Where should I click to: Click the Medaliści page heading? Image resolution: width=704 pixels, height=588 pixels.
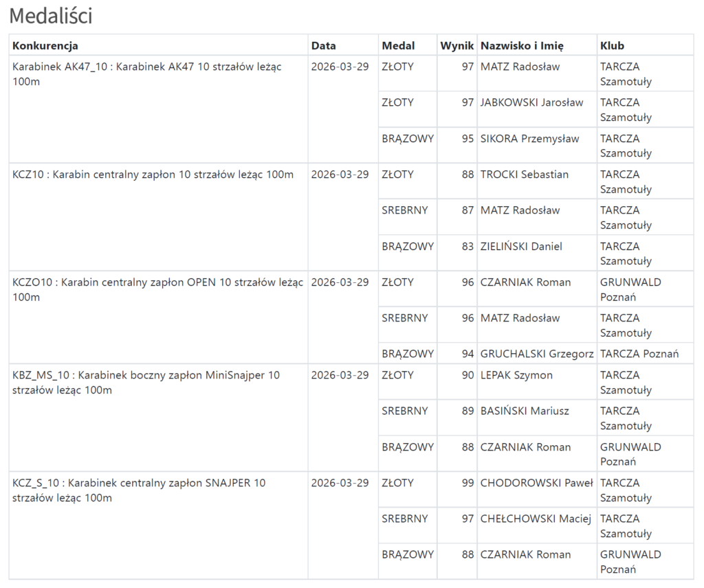pos(51,16)
